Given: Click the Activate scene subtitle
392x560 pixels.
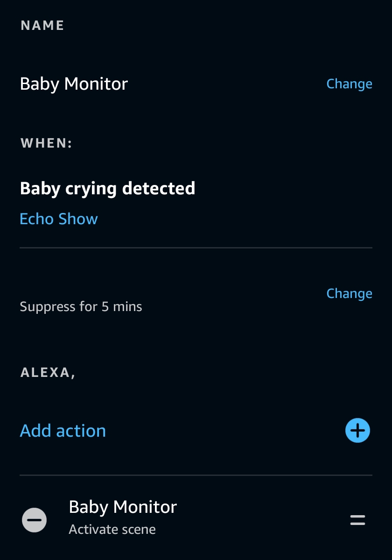Looking at the screenshot, I should click(x=112, y=529).
